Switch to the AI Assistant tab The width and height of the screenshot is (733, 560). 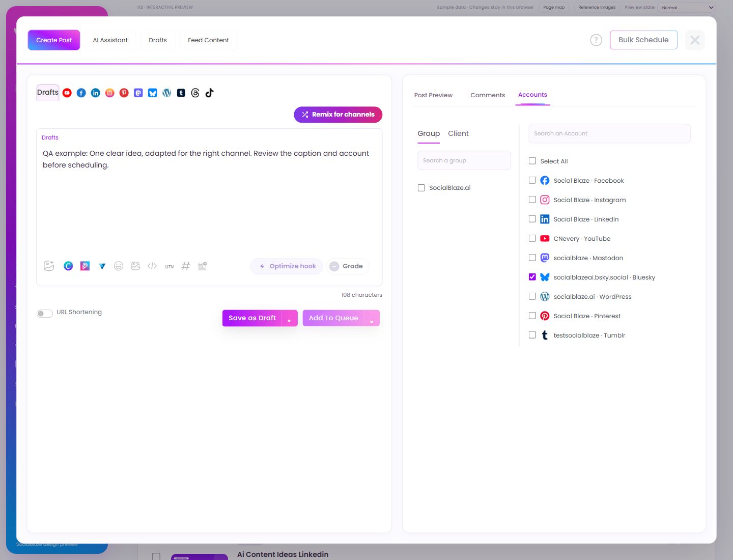pos(110,40)
